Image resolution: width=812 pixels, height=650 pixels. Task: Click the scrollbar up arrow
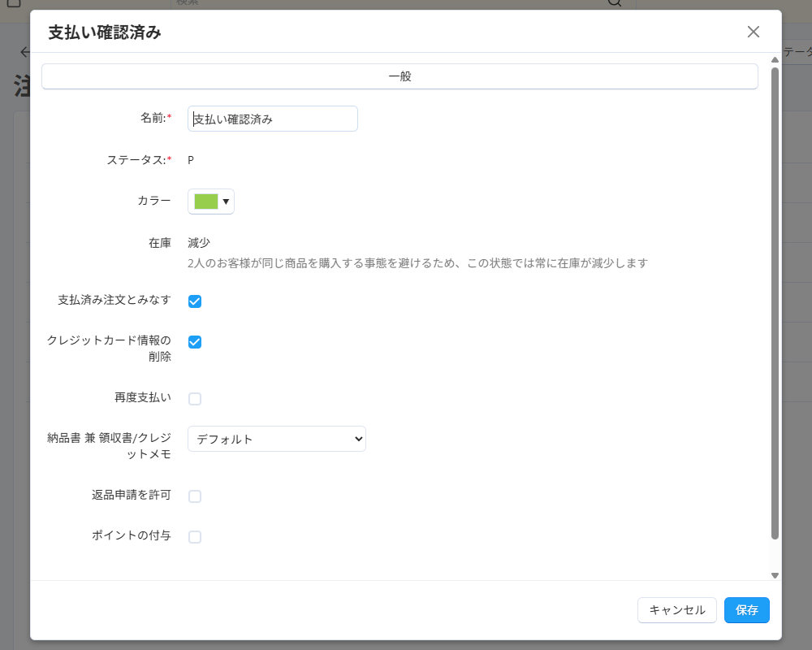pos(774,58)
